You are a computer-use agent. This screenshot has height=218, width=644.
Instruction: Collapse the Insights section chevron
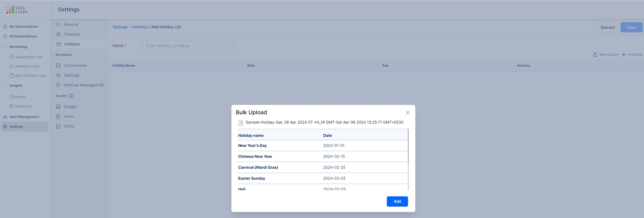(x=5, y=86)
